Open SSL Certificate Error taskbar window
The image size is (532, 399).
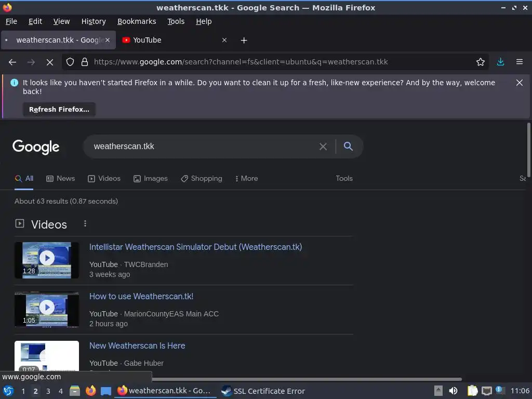(263, 391)
